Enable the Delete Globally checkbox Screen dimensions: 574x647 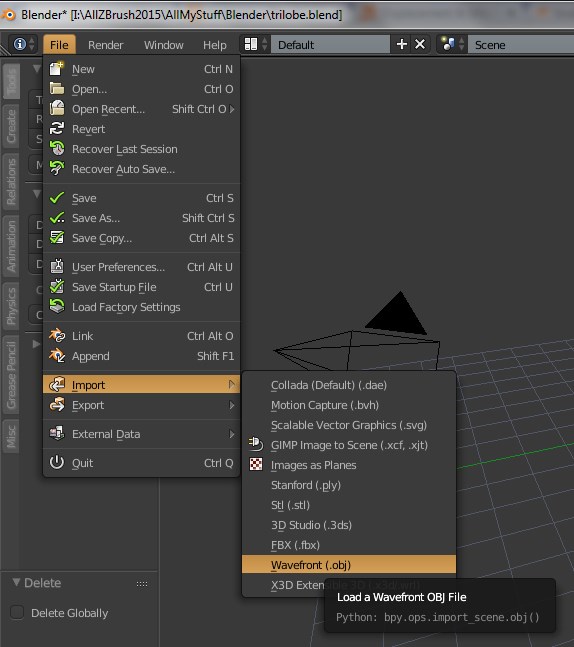pyautogui.click(x=17, y=612)
